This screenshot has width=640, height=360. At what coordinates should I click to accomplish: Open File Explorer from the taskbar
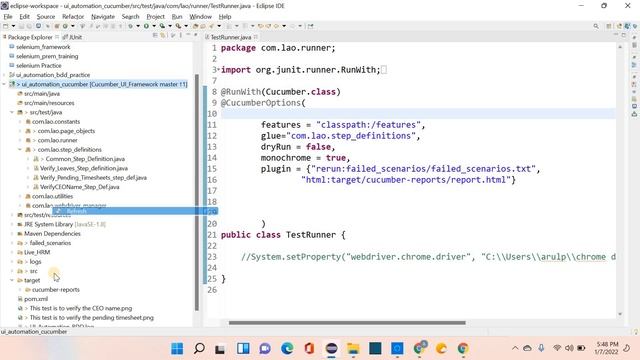[353, 349]
